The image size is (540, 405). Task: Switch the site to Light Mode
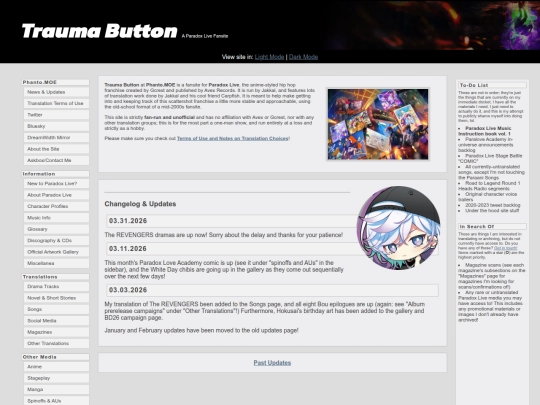269,57
